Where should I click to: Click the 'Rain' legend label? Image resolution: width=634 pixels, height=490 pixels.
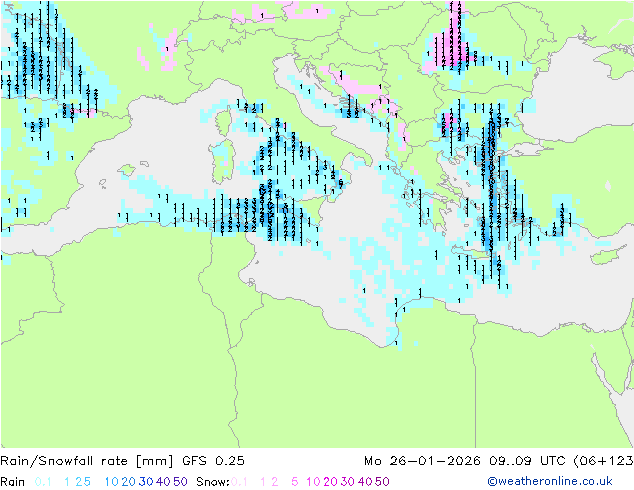(x=13, y=482)
